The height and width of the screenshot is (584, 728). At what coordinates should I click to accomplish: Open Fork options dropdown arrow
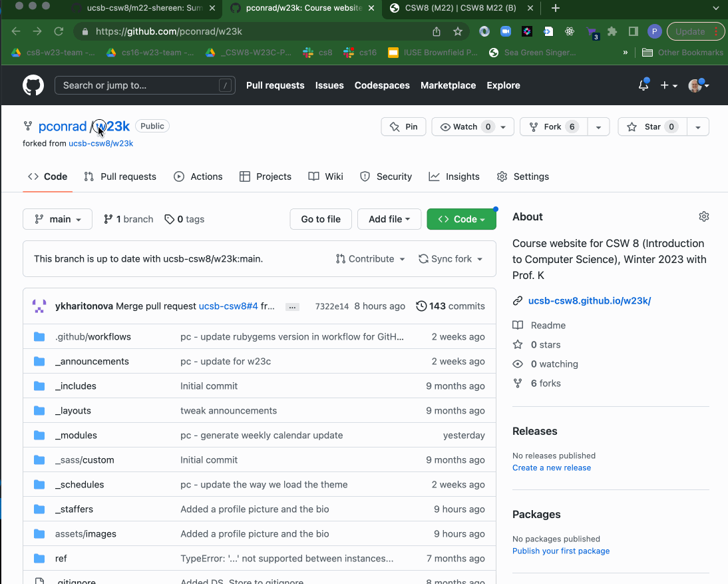click(598, 127)
